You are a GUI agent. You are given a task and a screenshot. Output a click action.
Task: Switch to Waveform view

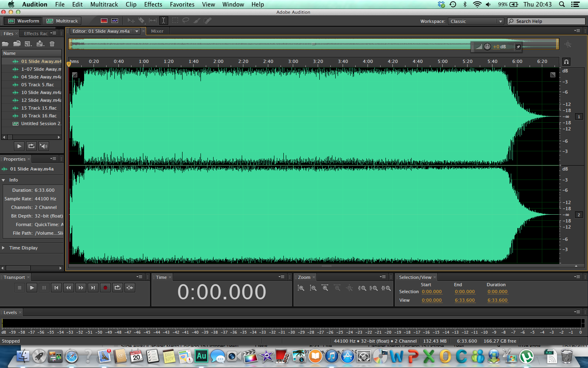pyautogui.click(x=23, y=21)
